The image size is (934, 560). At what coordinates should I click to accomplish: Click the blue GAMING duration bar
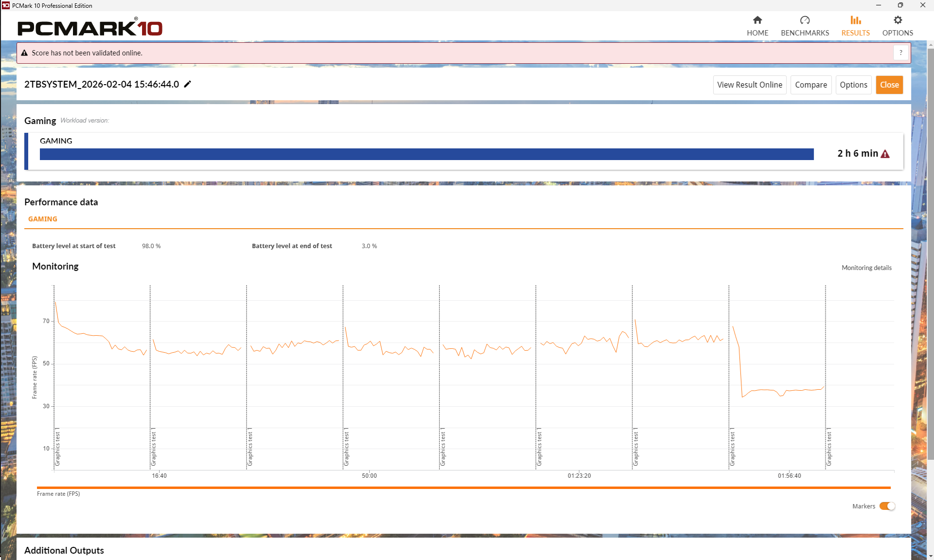(x=426, y=154)
